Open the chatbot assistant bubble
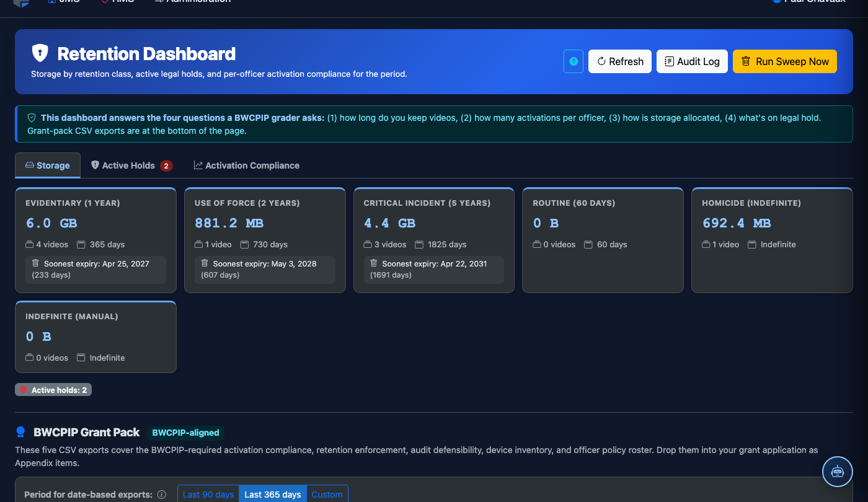Image resolution: width=868 pixels, height=502 pixels. click(838, 472)
